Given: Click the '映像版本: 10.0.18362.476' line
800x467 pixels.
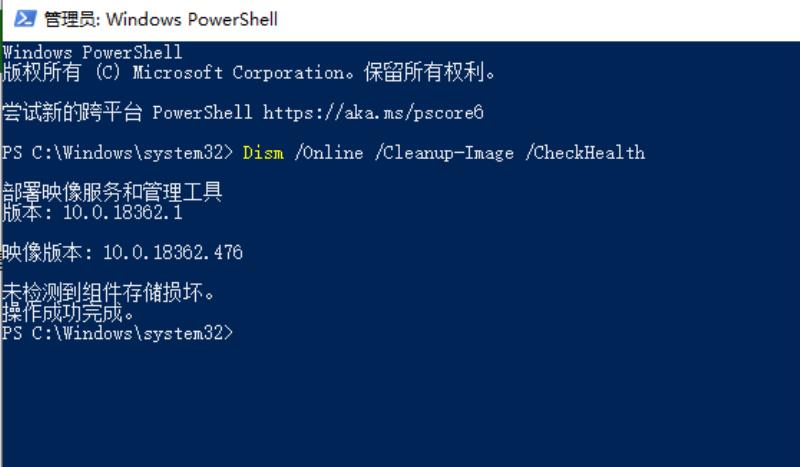Looking at the screenshot, I should tap(122, 252).
